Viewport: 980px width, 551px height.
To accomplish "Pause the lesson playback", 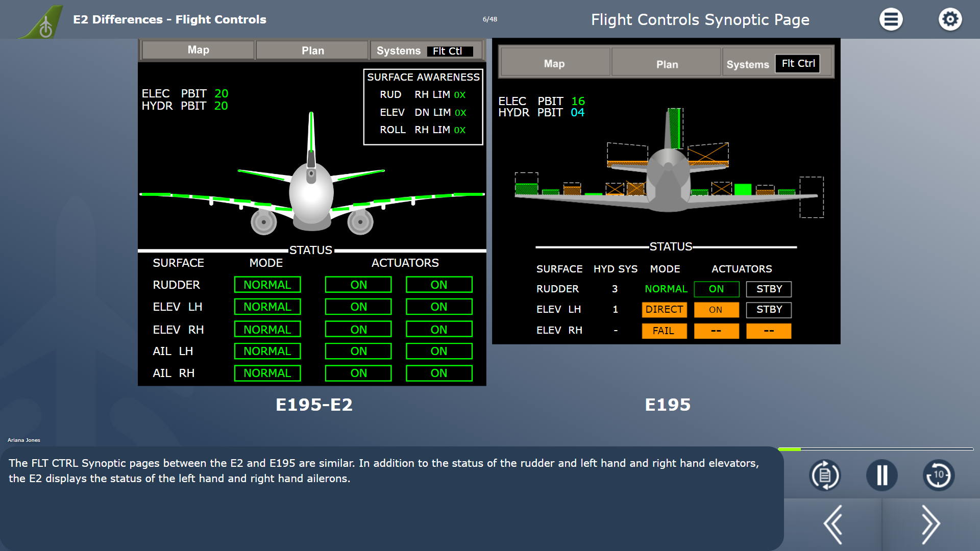I will (881, 475).
